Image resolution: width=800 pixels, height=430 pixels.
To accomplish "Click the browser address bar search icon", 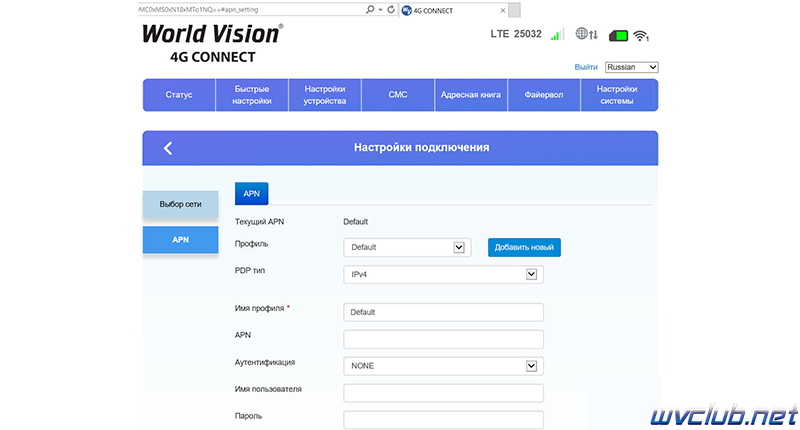I will [x=370, y=9].
